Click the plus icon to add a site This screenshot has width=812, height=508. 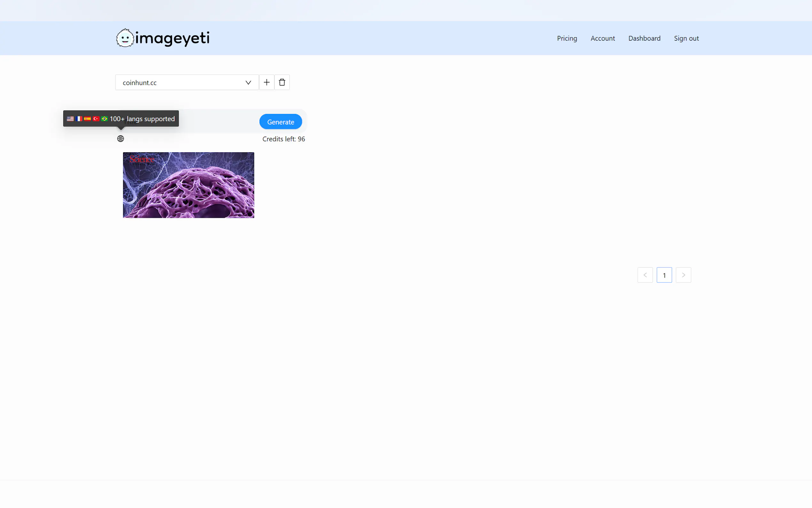(x=267, y=82)
